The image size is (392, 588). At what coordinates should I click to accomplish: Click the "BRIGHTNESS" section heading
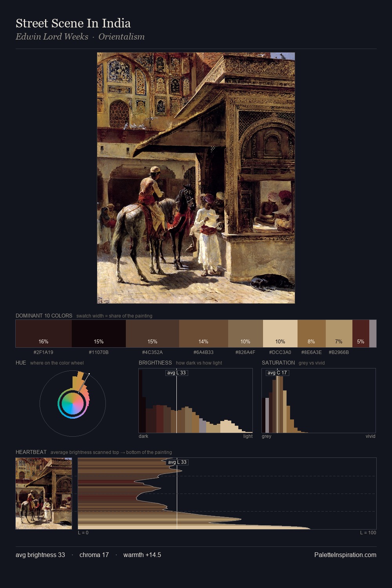[155, 363]
